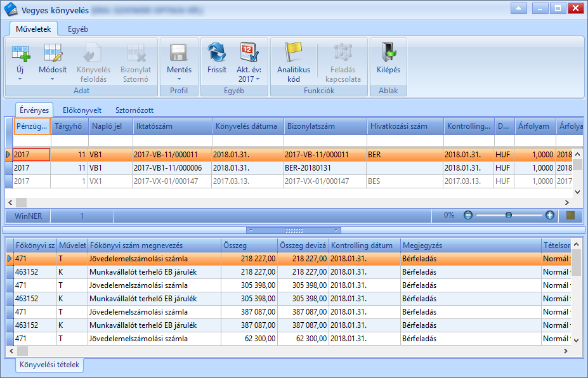
Task: Select row with Bizonylatszám BER-20180131
Action: click(289, 168)
